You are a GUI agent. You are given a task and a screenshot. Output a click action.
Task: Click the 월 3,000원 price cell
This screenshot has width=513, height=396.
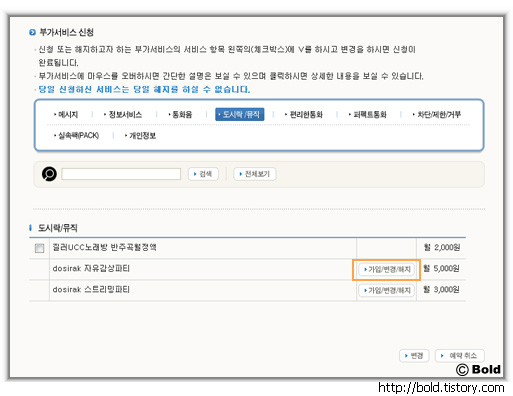[x=441, y=289]
